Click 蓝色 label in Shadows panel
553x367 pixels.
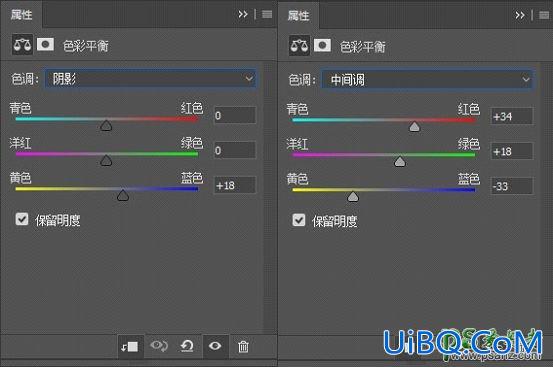192,178
